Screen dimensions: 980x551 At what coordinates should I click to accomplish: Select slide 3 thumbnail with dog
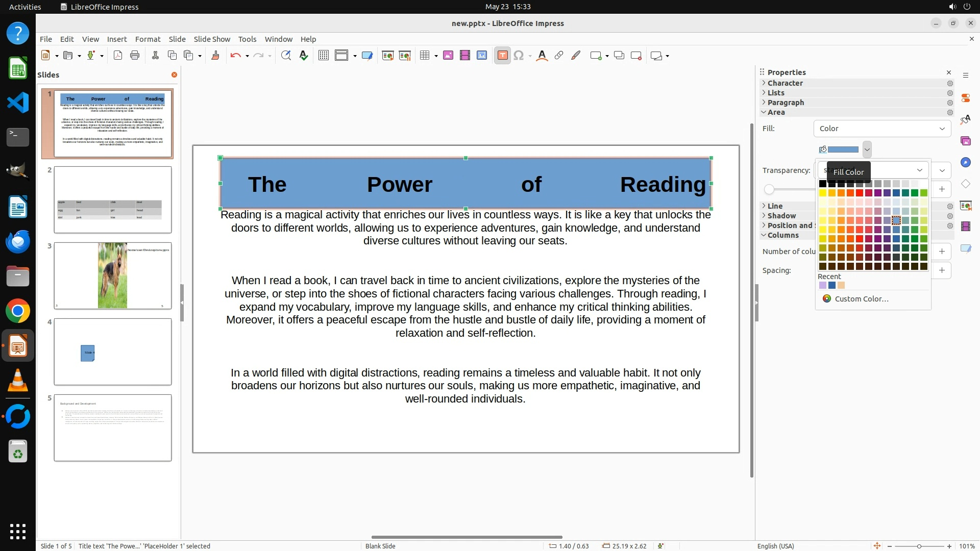tap(113, 275)
